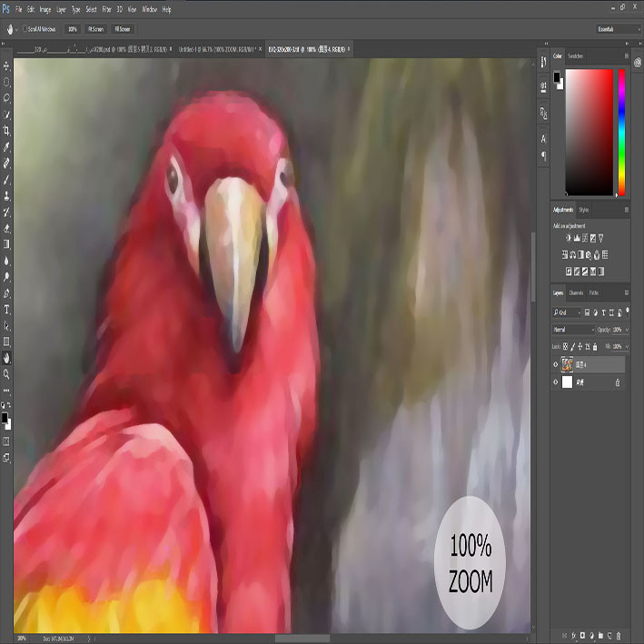Select the Clone Stamp tool
Screen dimensions: 644x644
(x=6, y=196)
